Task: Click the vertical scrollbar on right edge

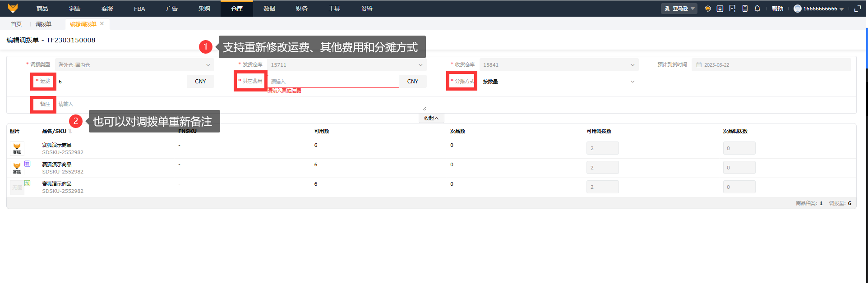Action: 867,48
